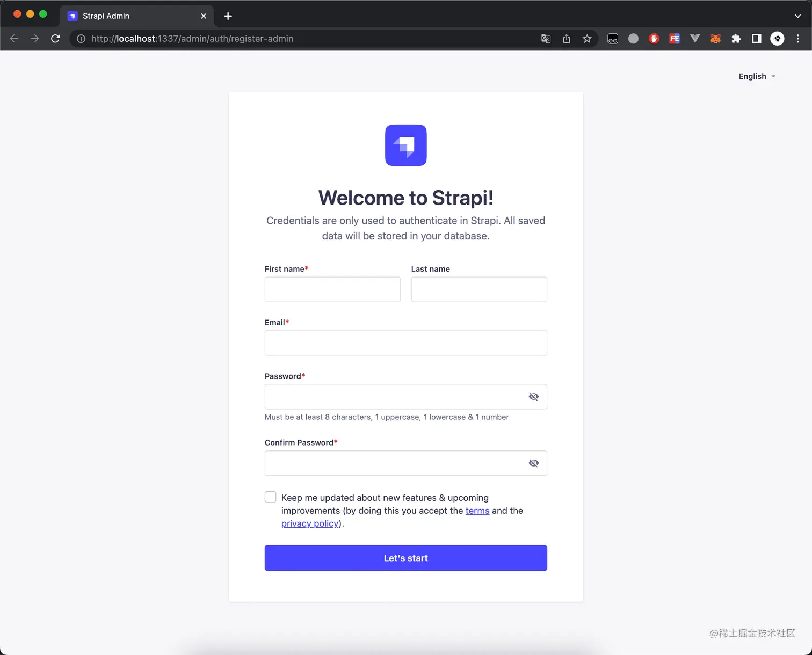This screenshot has width=812, height=655.
Task: Open the red hand adblock extension
Action: pyautogui.click(x=654, y=39)
